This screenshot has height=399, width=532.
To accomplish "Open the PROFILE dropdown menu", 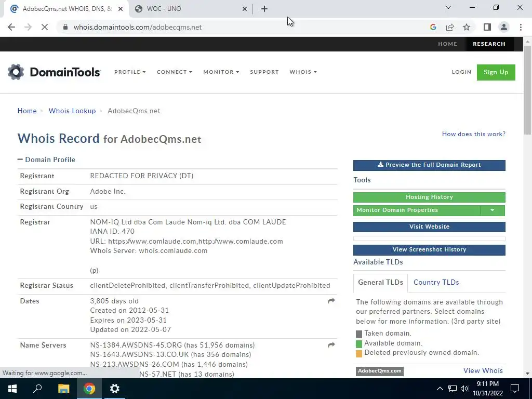I will click(130, 72).
